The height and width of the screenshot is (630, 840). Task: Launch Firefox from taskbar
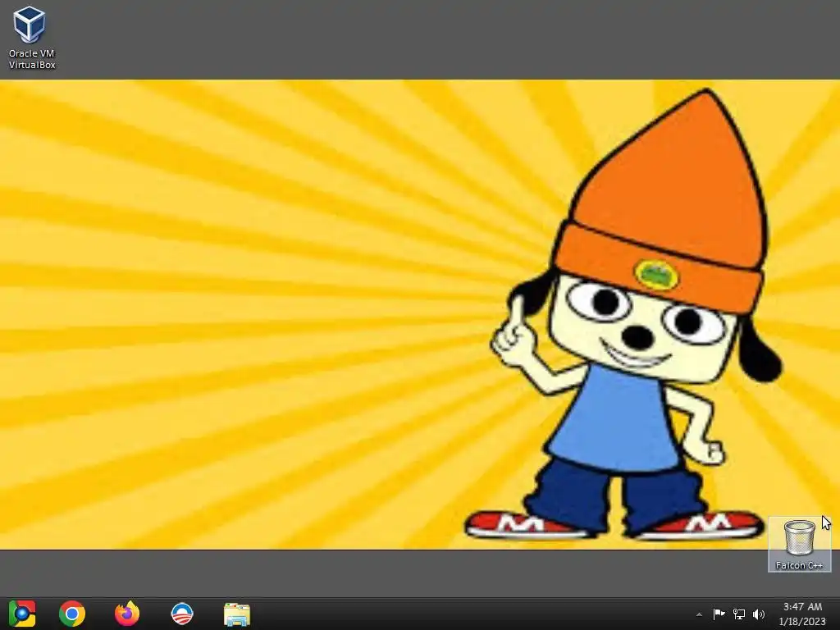pos(127,614)
